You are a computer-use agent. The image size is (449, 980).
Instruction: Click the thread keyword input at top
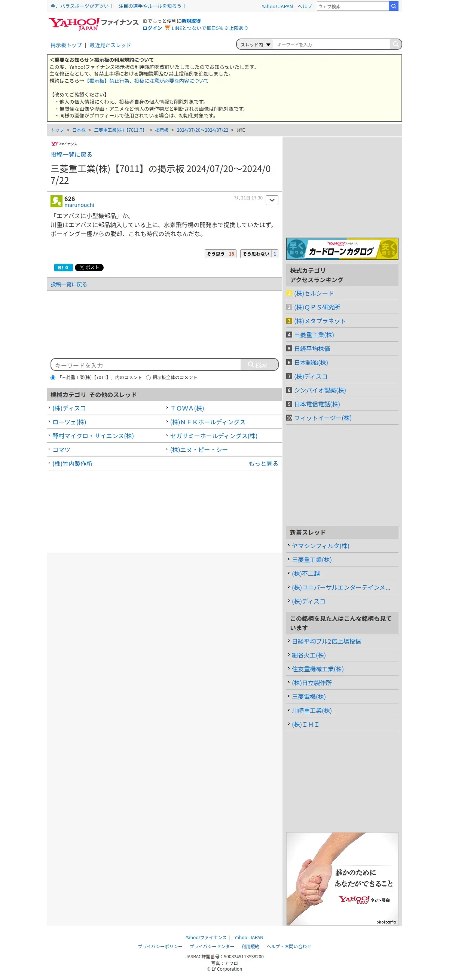(x=332, y=45)
